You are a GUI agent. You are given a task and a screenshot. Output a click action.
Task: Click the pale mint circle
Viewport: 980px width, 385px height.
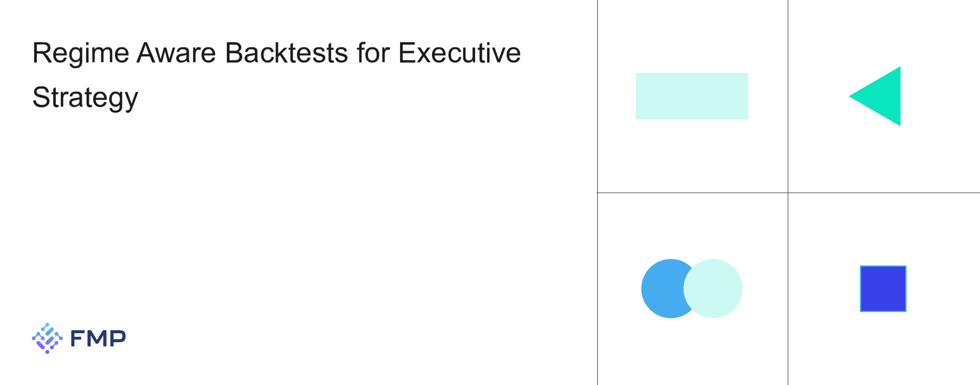pyautogui.click(x=713, y=289)
